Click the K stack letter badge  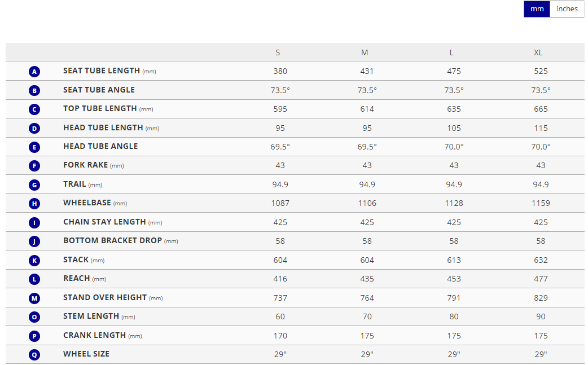(x=34, y=260)
